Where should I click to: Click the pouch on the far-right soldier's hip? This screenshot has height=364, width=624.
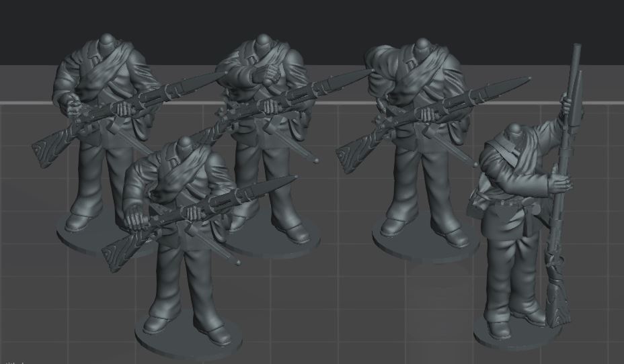[x=477, y=201]
